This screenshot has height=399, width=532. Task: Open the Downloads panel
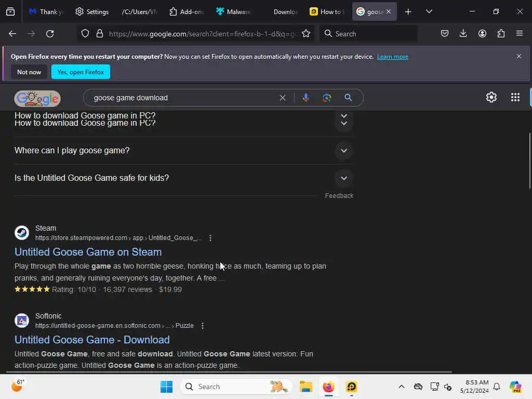[x=463, y=34]
